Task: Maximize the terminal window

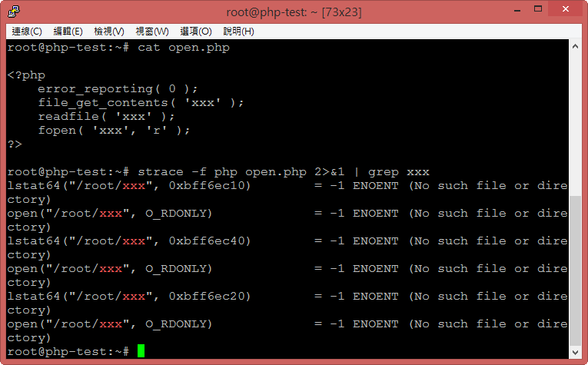Action: 538,9
